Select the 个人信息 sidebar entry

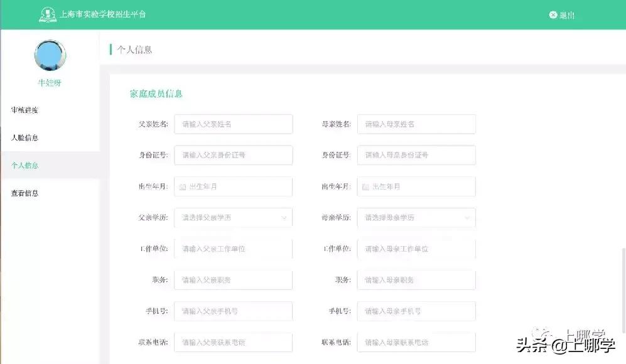tap(25, 165)
